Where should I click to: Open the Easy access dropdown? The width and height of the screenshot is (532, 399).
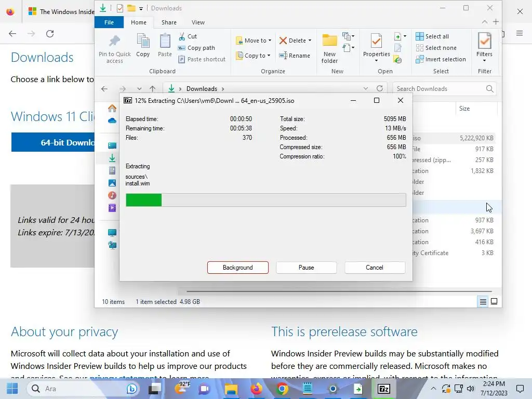[349, 47]
